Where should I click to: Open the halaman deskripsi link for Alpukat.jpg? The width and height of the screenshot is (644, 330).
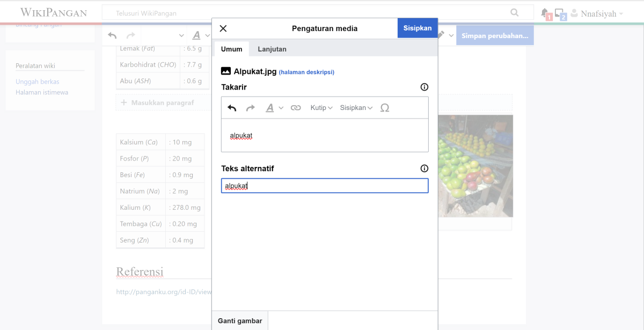coord(306,71)
